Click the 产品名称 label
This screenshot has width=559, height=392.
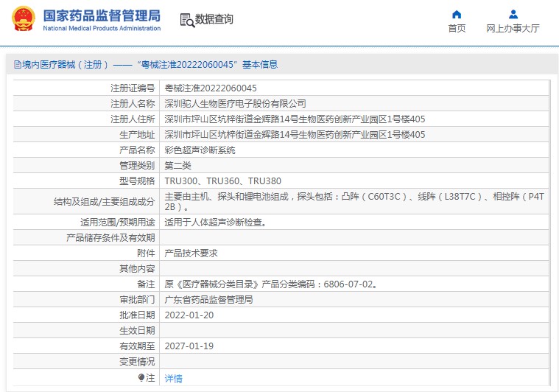(137, 150)
